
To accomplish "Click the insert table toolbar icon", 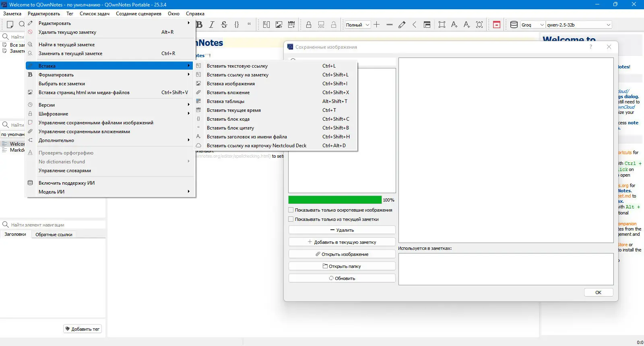I will point(291,25).
